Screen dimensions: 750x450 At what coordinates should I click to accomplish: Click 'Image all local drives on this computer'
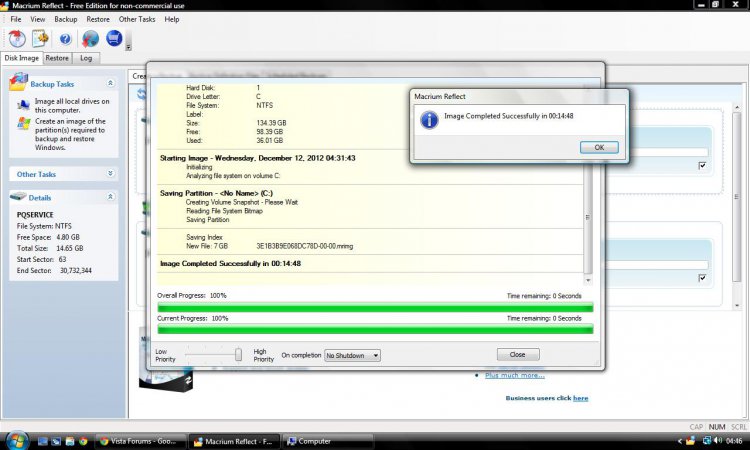pos(72,106)
